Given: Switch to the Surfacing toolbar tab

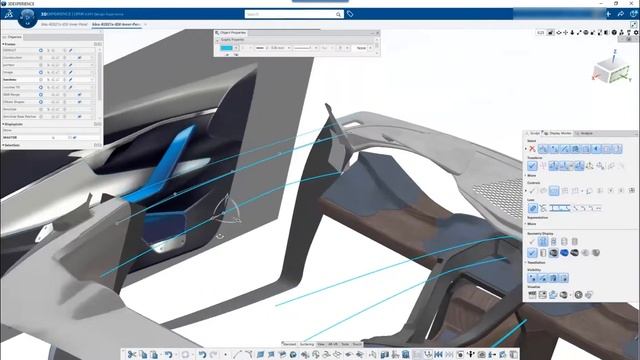Looking at the screenshot, I should pyautogui.click(x=307, y=344).
